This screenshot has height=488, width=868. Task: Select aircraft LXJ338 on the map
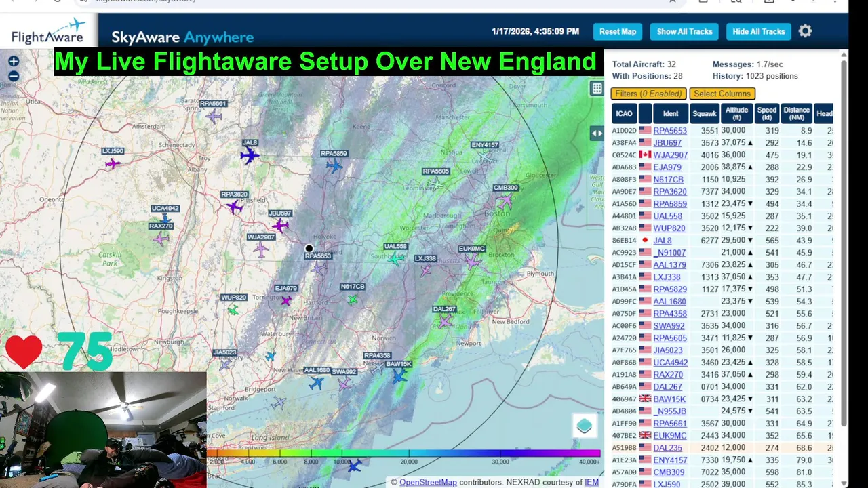[425, 270]
